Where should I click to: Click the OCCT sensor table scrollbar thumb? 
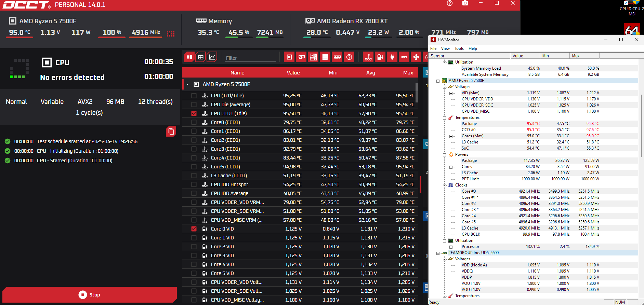point(417,92)
